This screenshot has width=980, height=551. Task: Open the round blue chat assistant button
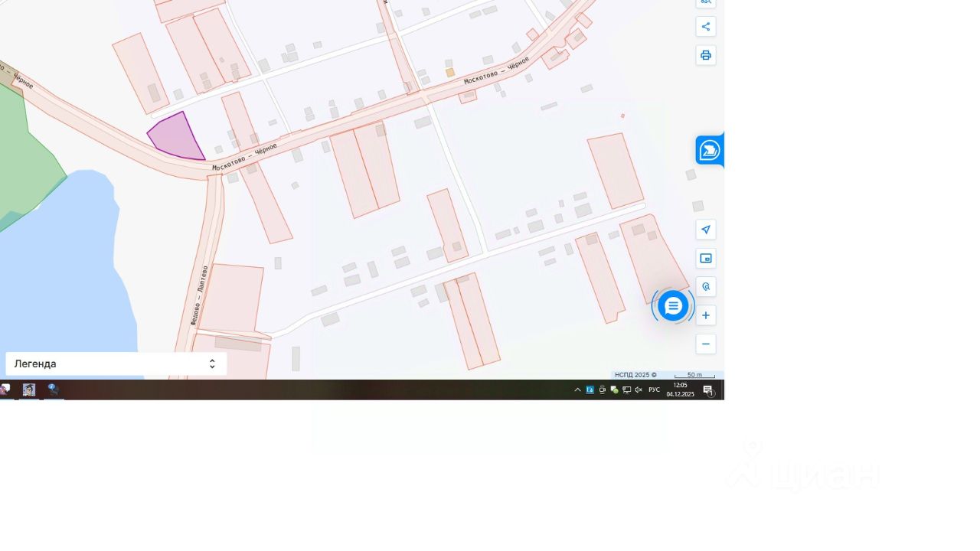(x=673, y=306)
